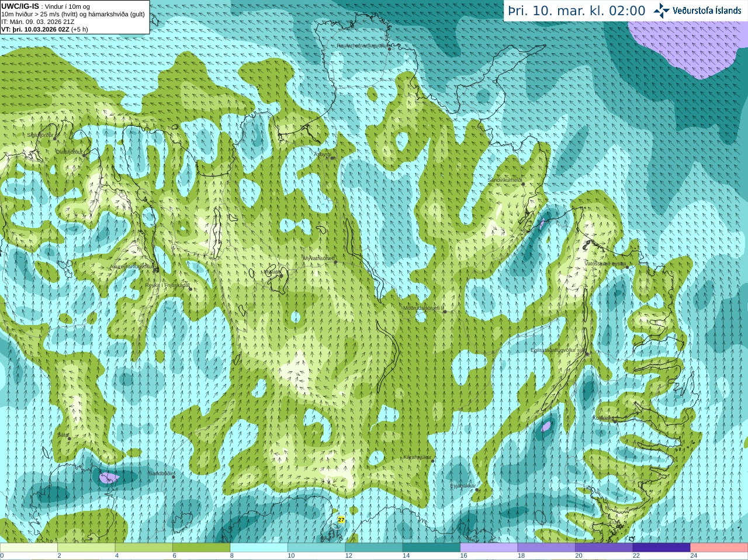This screenshot has width=748, height=560.
Task: Select the Egilsstaðaflugvöllur station dot
Action: tap(587, 354)
